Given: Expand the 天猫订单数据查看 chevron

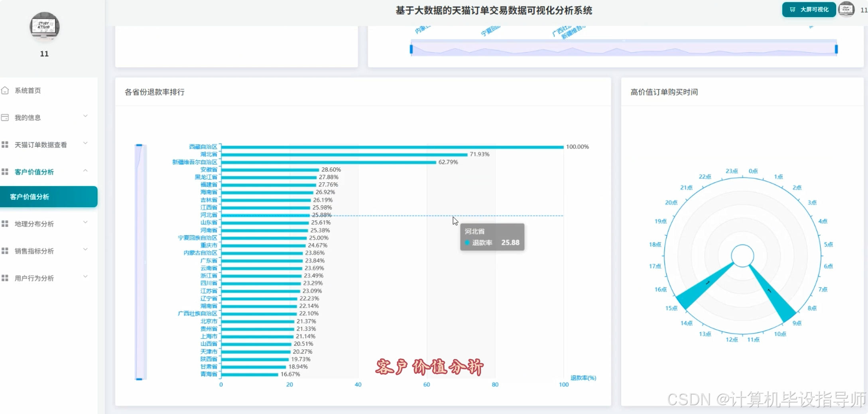Looking at the screenshot, I should 85,143.
